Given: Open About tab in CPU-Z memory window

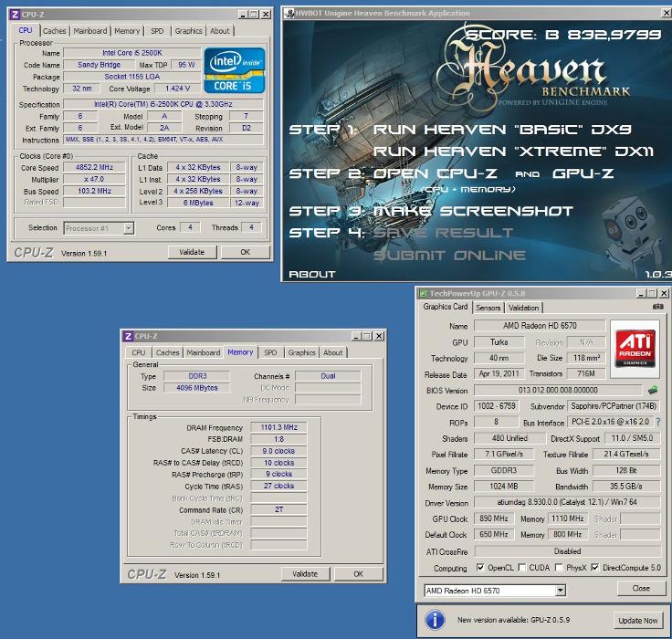Looking at the screenshot, I should point(333,352).
